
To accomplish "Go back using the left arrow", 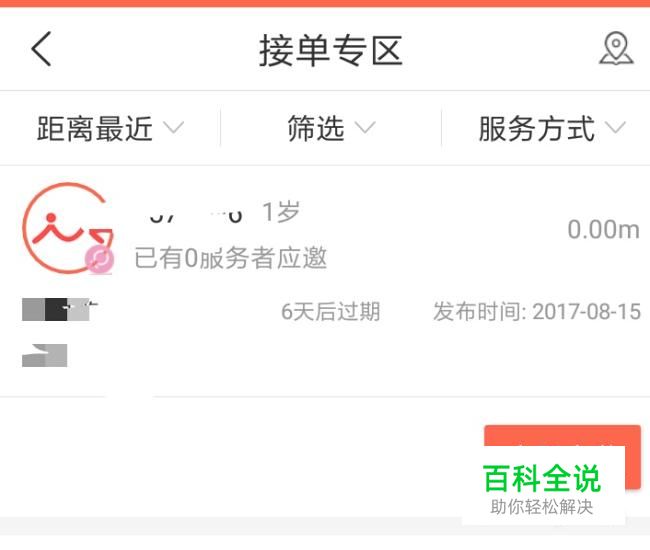I will tap(41, 49).
